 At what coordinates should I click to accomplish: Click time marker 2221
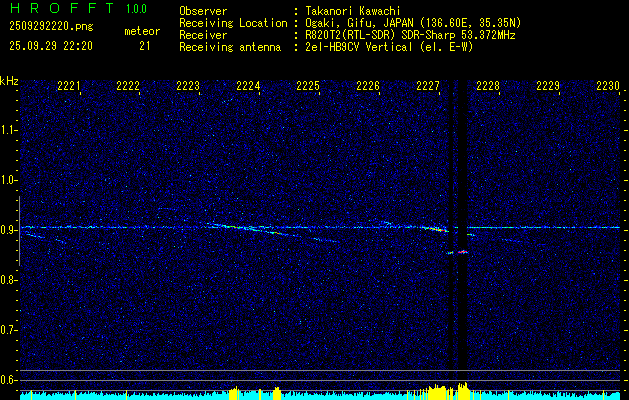coord(69,86)
